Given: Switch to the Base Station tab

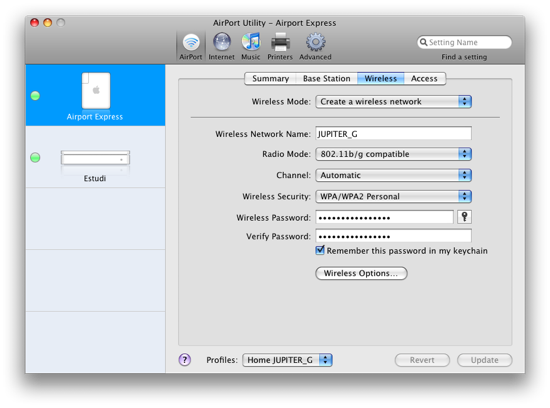Looking at the screenshot, I should click(x=327, y=79).
